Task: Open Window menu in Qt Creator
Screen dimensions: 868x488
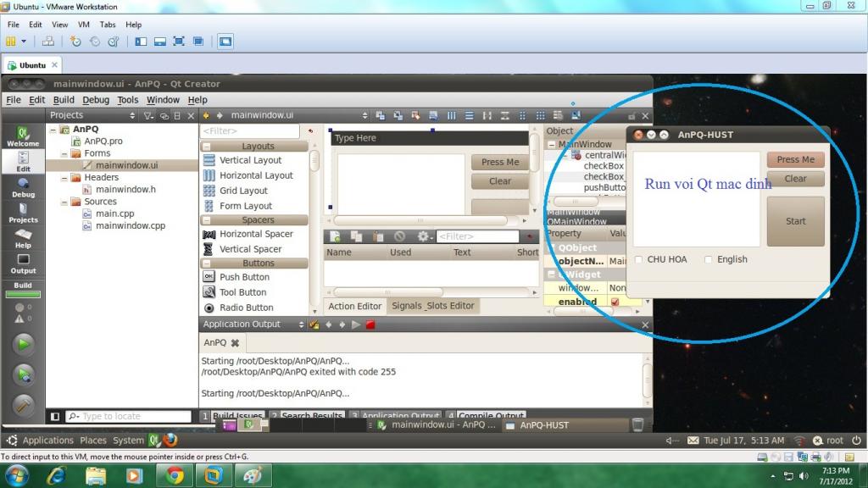Action: 163,100
